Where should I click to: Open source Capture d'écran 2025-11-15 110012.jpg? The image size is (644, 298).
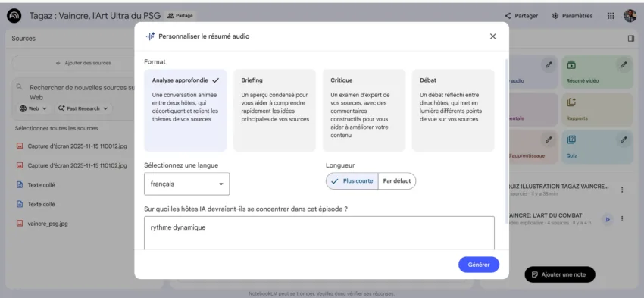[77, 146]
